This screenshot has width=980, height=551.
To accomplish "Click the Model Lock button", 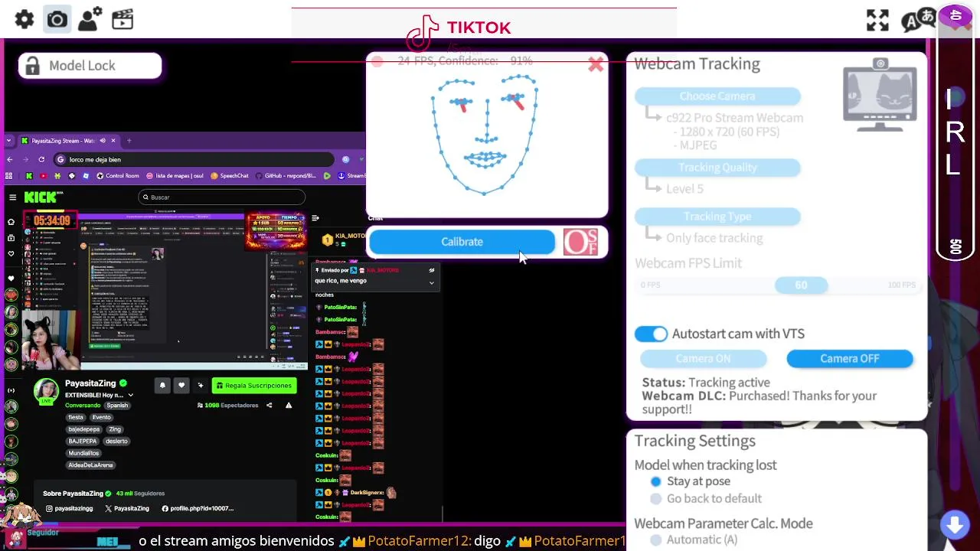I will click(x=90, y=66).
